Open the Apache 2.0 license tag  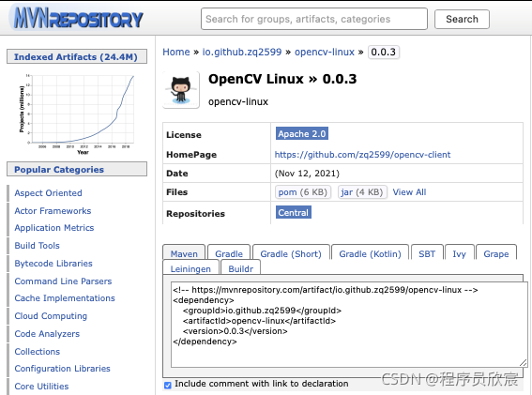[x=302, y=134]
